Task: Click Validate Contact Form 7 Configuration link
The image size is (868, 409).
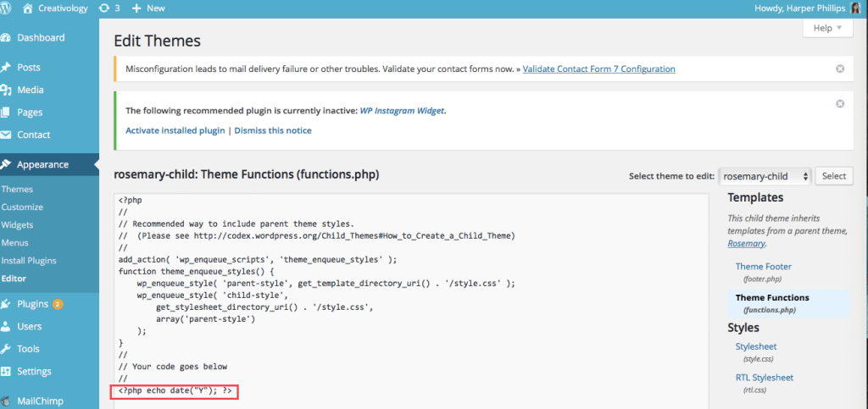Action: (x=598, y=69)
